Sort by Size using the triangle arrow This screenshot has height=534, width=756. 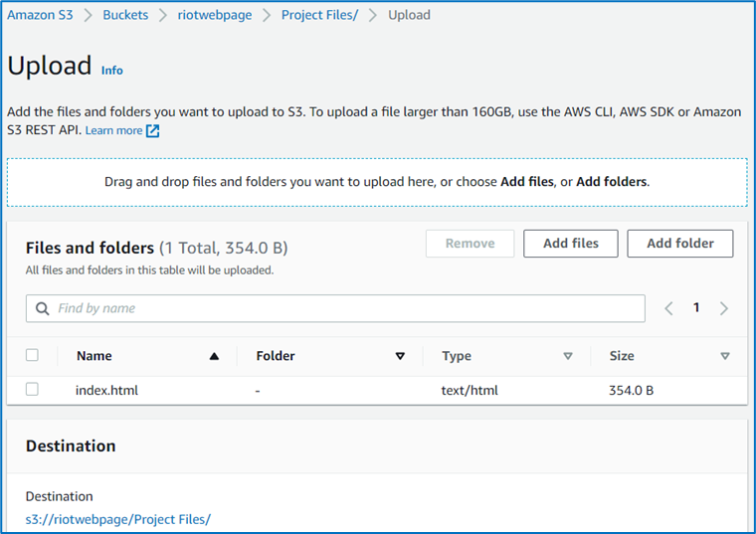pos(724,356)
